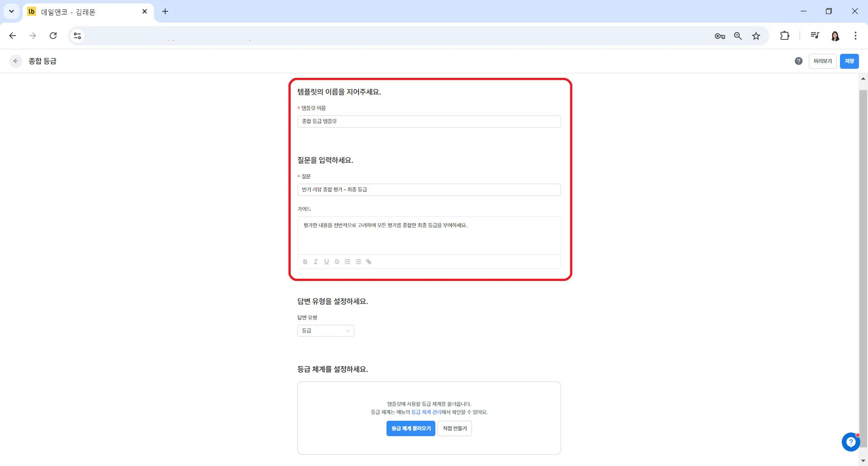Screen dimensions: 868x466
Task: Reload the current page
Action: 53,36
